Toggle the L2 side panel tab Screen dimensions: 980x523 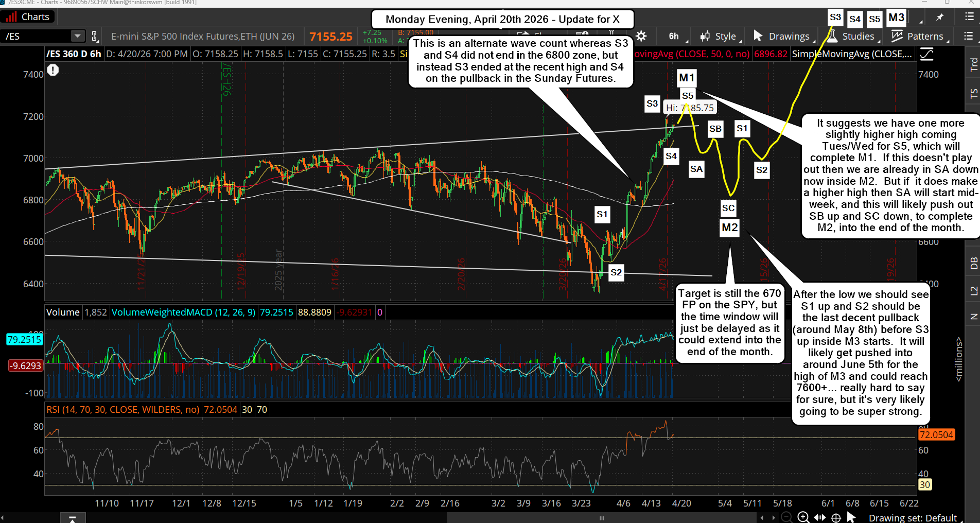pyautogui.click(x=973, y=291)
